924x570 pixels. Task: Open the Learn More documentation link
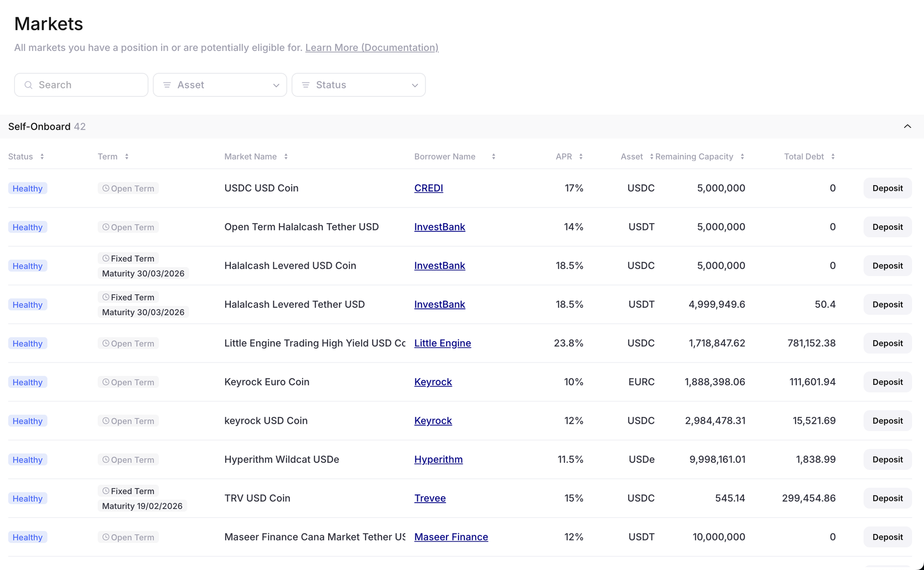[372, 47]
